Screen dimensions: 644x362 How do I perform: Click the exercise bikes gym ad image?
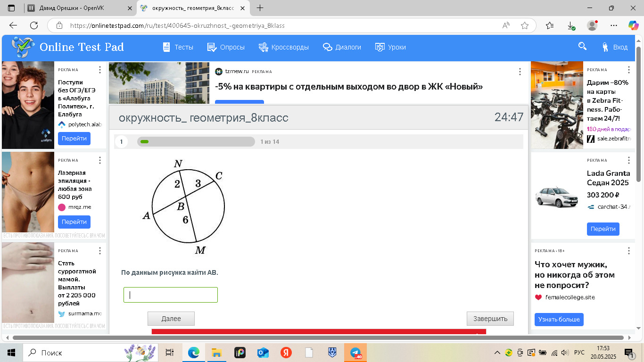[557, 105]
